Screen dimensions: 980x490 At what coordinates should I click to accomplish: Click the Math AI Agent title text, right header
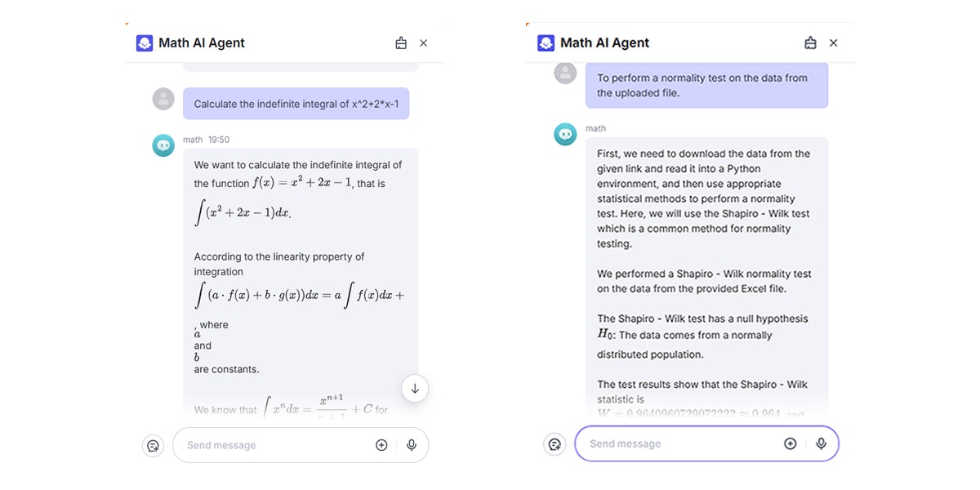606,42
